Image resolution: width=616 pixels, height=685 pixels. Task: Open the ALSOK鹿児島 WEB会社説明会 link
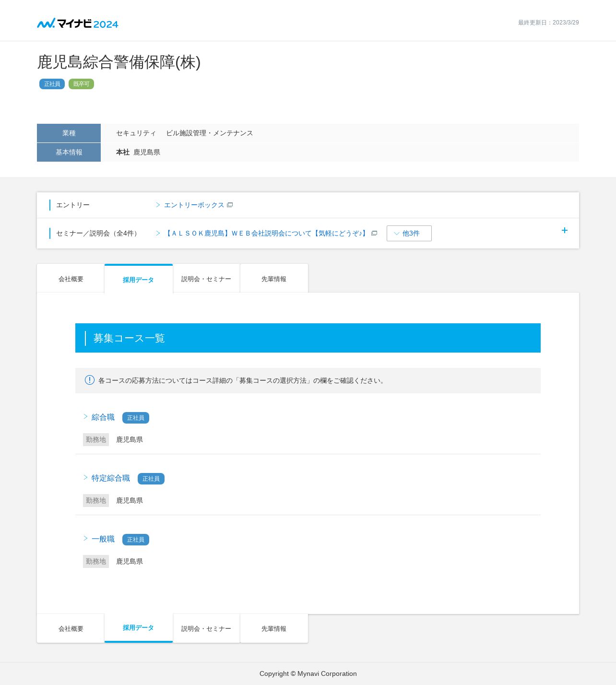[x=266, y=233]
